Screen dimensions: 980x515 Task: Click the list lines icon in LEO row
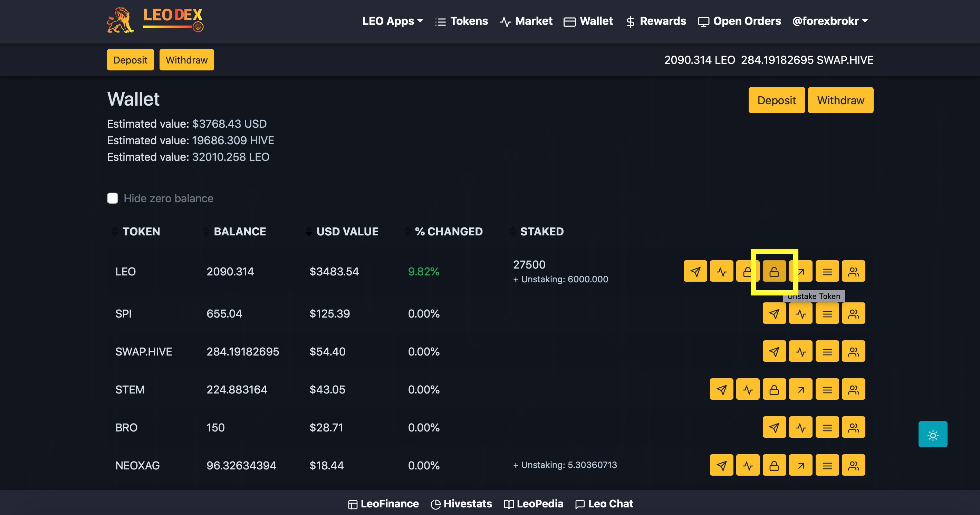click(x=827, y=271)
